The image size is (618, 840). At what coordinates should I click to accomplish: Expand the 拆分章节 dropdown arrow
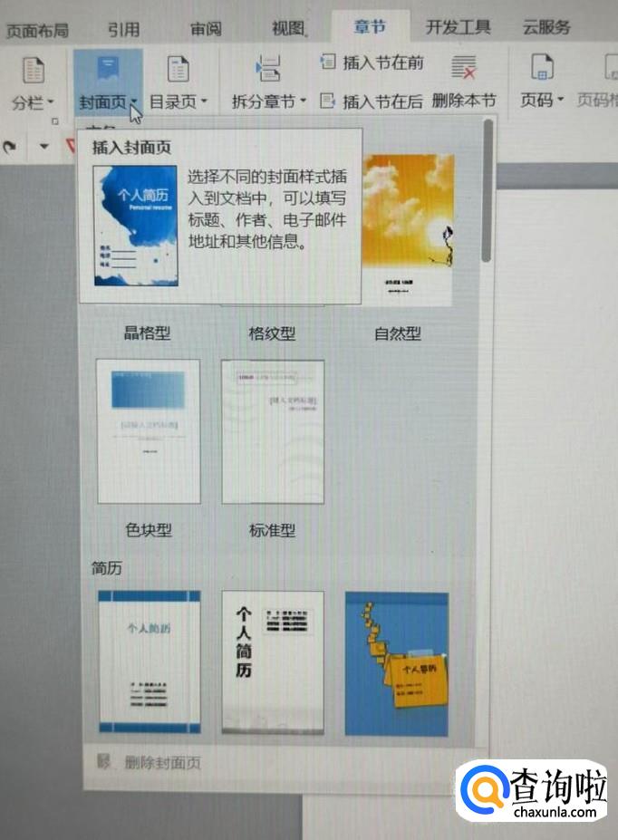(303, 101)
